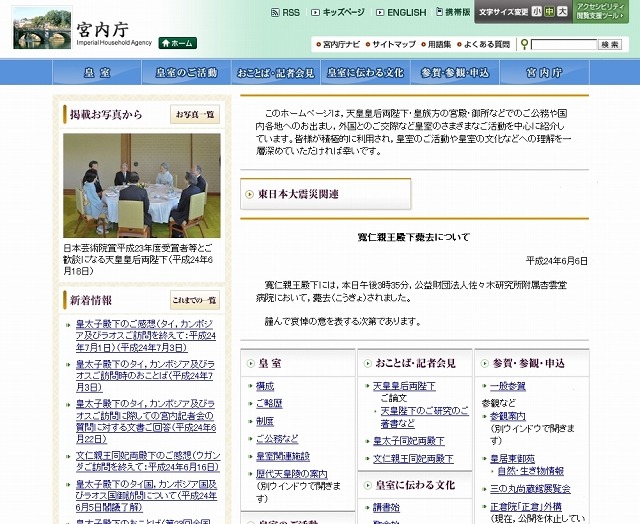Open the おことば・記者会見 navigation tab

pos(276,73)
